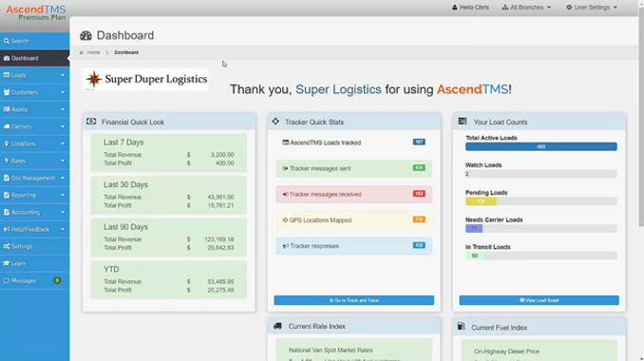Click the Hello Chris link
Screen dimensions: 644x361
(470, 8)
